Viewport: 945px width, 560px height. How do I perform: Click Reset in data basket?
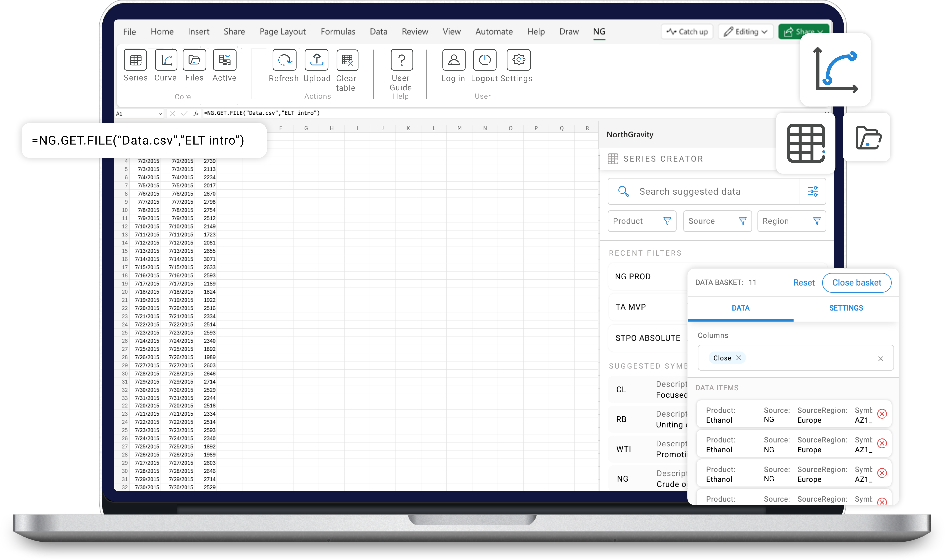[804, 283]
